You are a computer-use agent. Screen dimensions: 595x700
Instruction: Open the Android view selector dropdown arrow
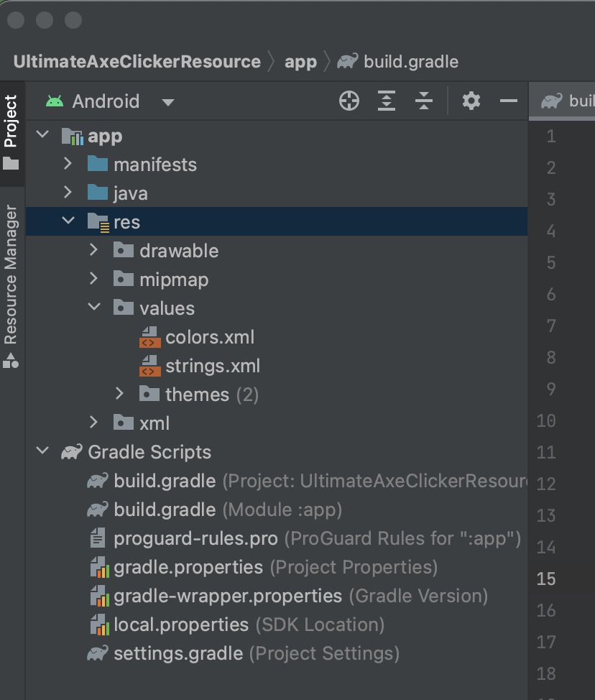pos(168,103)
